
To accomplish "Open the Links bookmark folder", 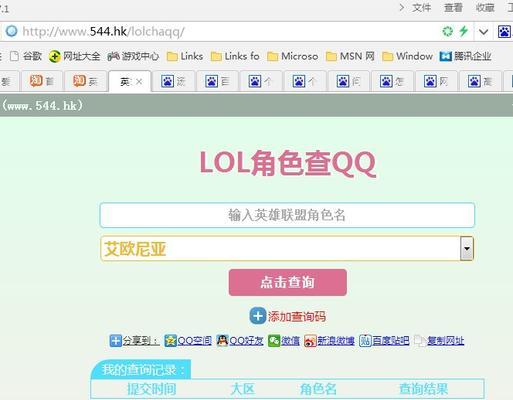I will click(x=185, y=56).
